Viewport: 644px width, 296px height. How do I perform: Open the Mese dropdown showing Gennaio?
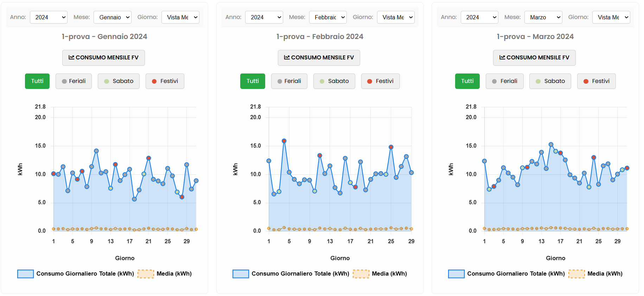tap(113, 17)
